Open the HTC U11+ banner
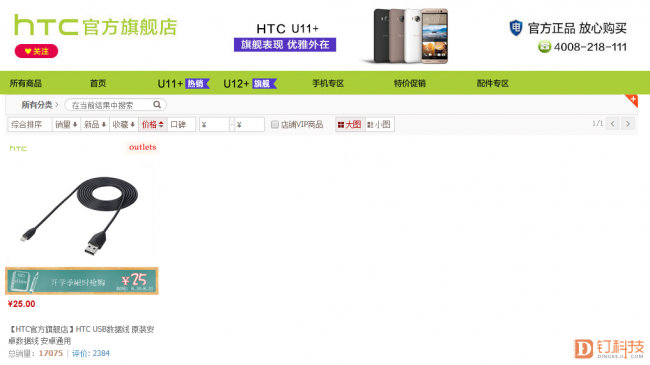The width and height of the screenshot is (650, 365). 285,36
